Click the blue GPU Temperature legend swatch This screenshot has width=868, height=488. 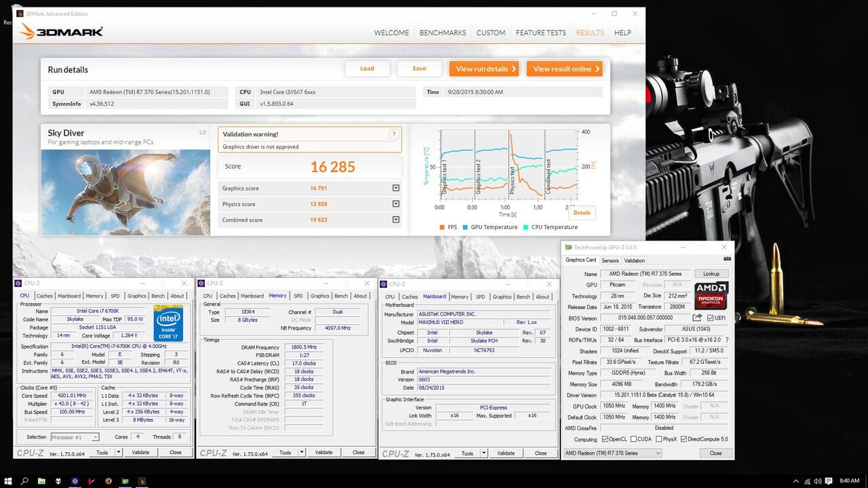click(x=465, y=227)
